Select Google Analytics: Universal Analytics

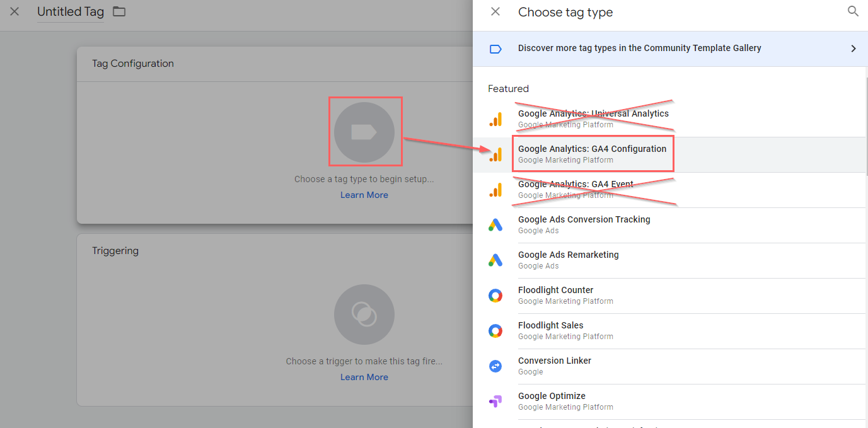point(670,119)
